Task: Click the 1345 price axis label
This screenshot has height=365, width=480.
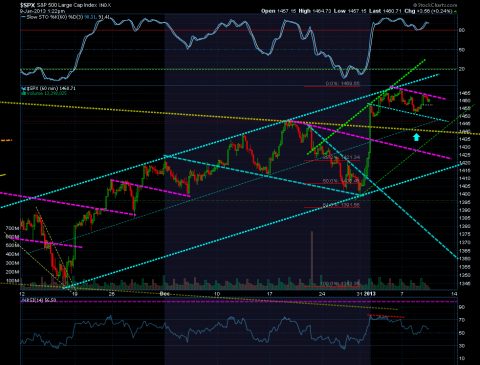Action: [465, 284]
